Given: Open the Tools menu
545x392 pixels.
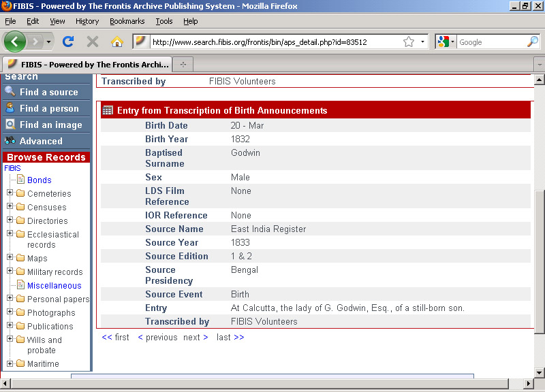Looking at the screenshot, I should point(164,21).
